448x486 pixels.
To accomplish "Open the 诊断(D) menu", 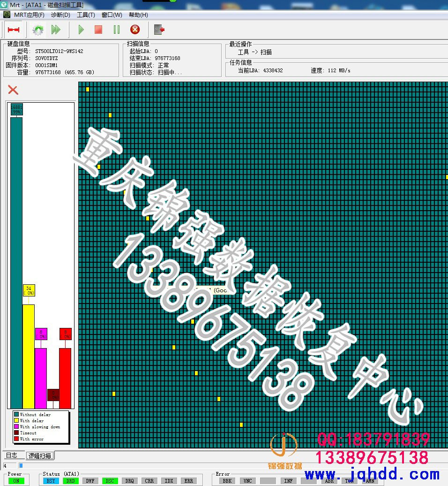I will 60,15.
